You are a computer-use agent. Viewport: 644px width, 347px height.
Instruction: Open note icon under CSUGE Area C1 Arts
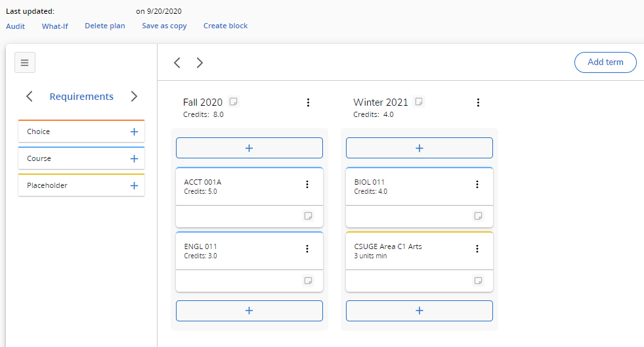pos(478,281)
